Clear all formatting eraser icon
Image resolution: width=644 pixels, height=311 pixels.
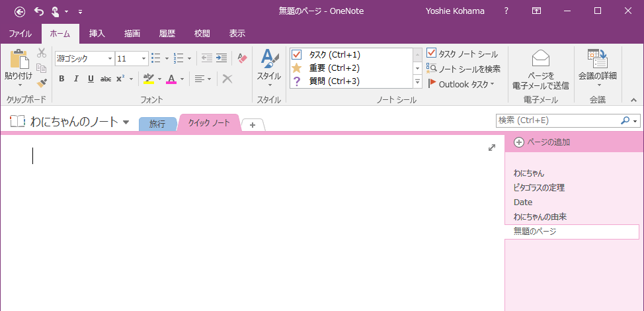(x=242, y=58)
